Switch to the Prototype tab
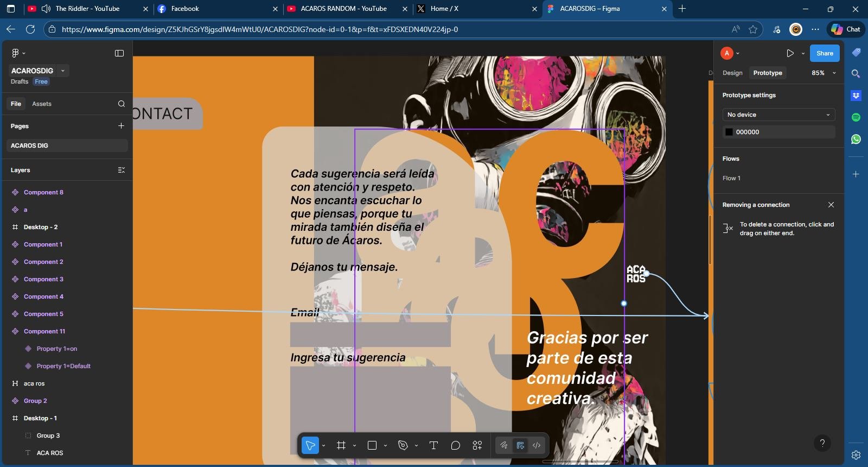Image resolution: width=868 pixels, height=467 pixels. click(x=768, y=73)
